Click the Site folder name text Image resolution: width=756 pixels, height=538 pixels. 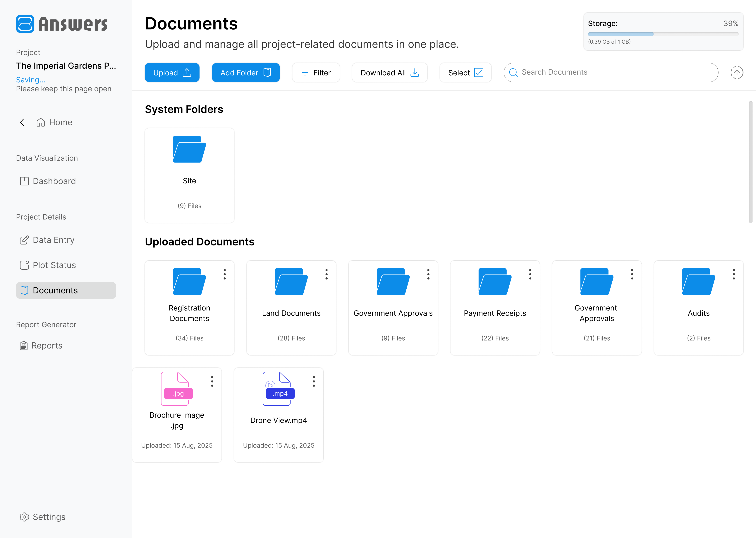(x=189, y=181)
